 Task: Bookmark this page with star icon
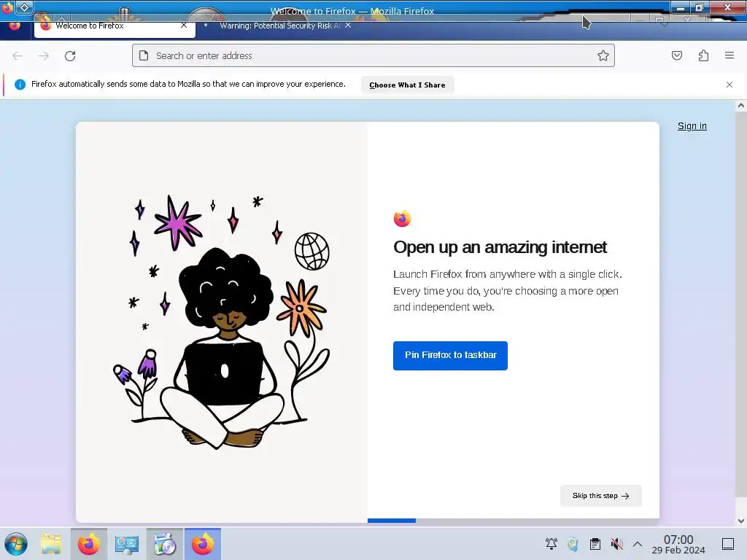coord(603,55)
